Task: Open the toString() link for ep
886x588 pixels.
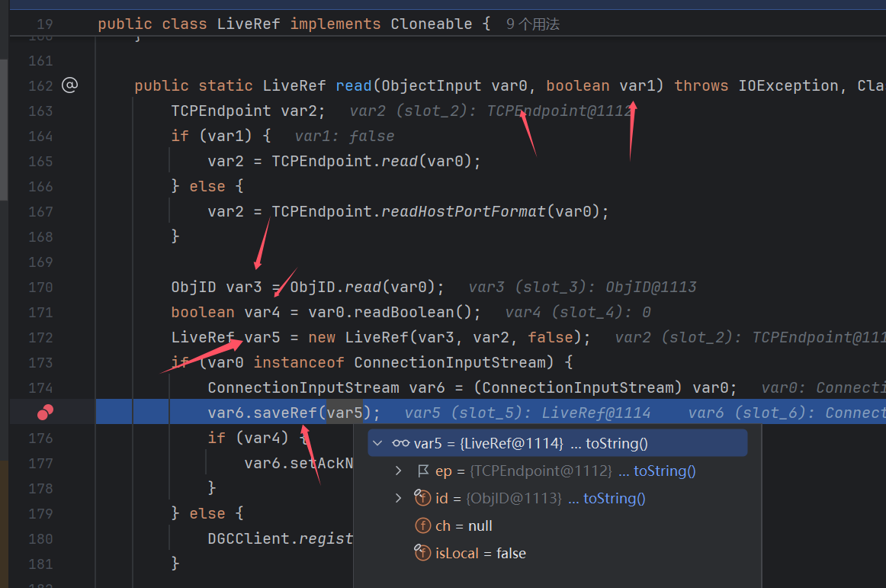Action: [x=665, y=471]
